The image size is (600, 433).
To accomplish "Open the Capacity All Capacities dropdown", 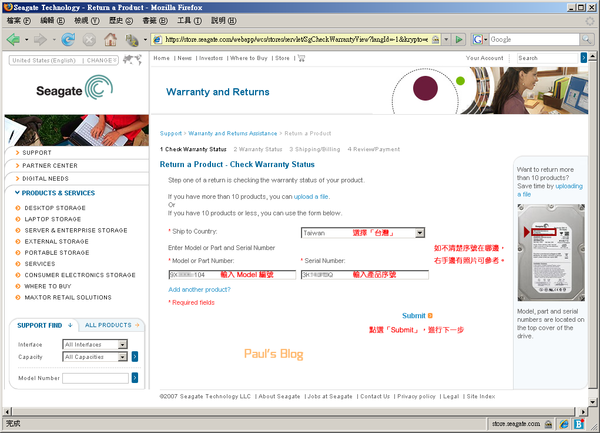I will coord(95,357).
